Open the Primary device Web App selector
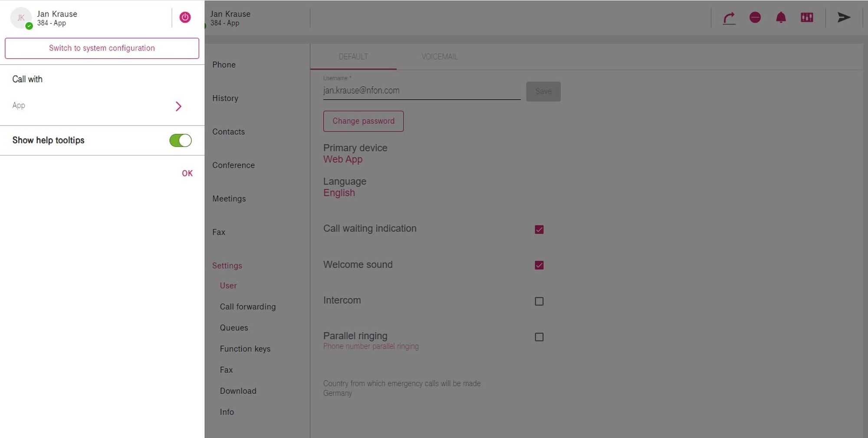868x438 pixels. [x=342, y=159]
